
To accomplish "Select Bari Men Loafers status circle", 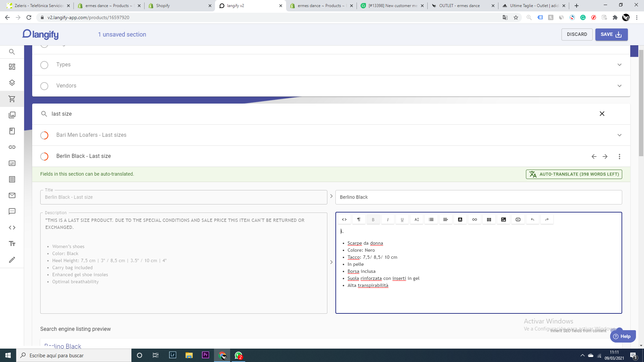I will click(x=44, y=135).
